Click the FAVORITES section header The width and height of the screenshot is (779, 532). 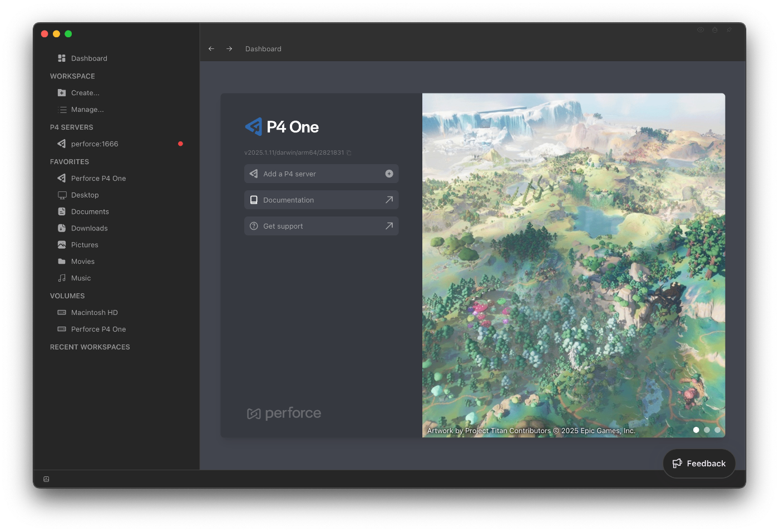click(x=70, y=162)
